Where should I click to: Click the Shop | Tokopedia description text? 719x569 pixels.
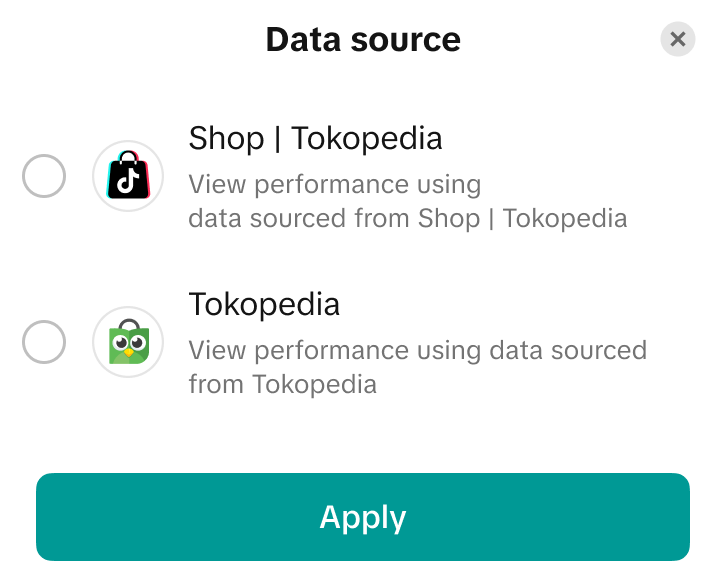[x=407, y=201]
